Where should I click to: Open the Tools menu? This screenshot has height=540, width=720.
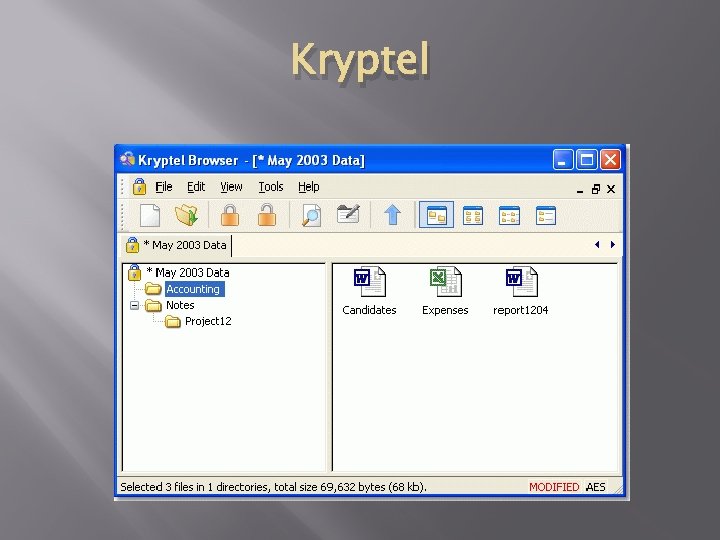270,187
